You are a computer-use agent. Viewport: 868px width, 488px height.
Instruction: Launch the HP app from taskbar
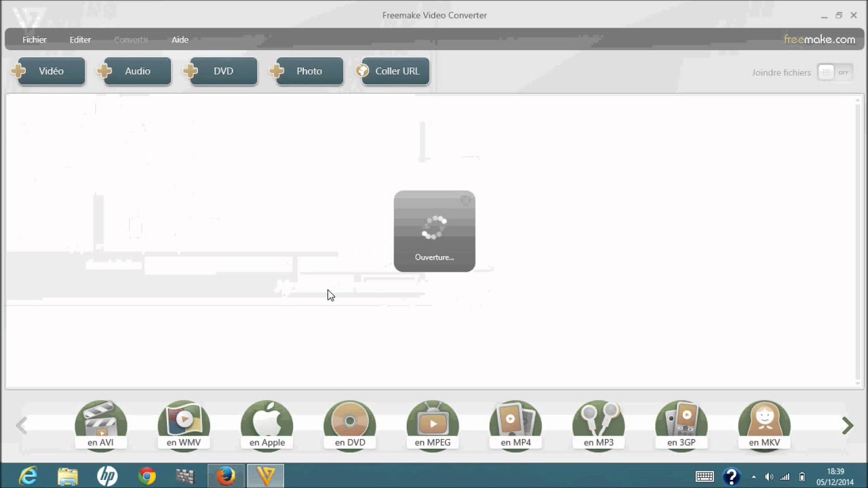click(x=107, y=476)
